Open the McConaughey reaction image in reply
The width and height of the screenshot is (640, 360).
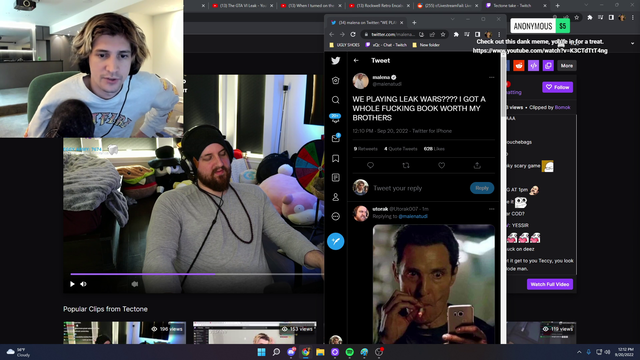433,284
